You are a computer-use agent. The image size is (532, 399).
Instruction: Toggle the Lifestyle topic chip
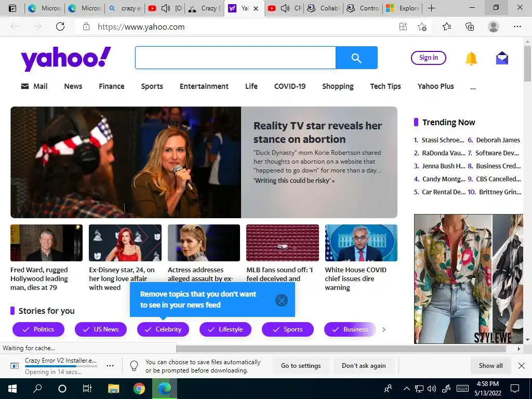(x=225, y=329)
